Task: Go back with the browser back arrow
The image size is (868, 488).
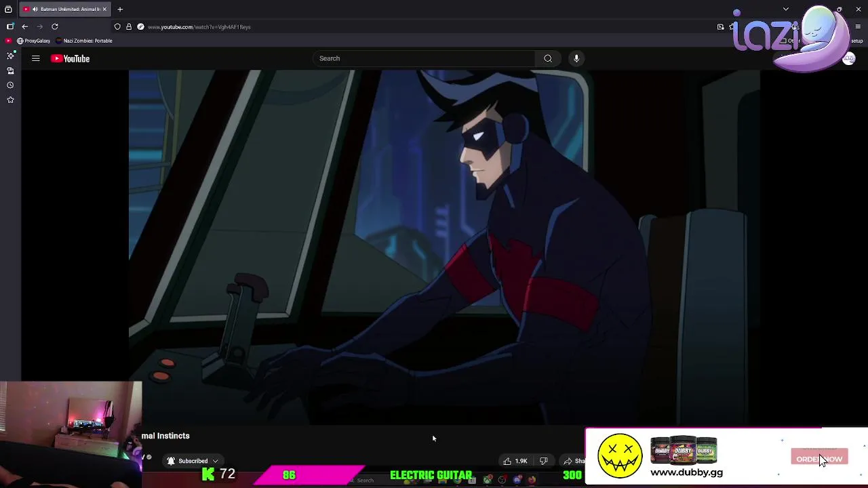Action: pyautogui.click(x=25, y=26)
